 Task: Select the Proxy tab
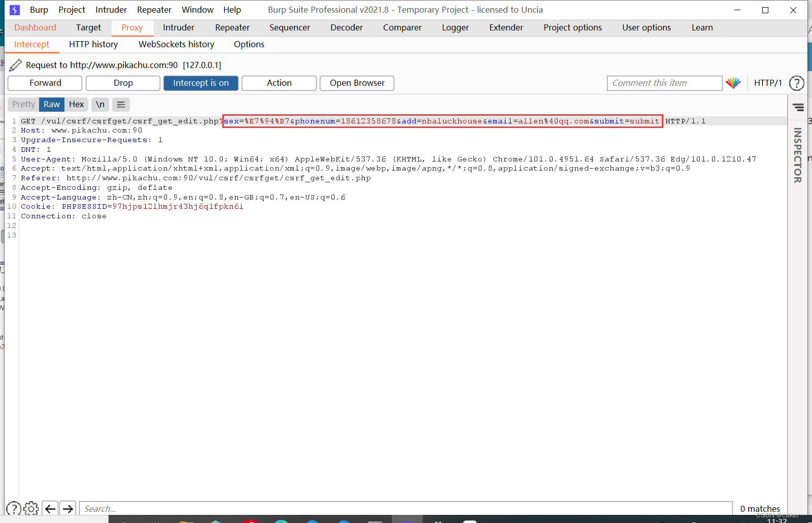pyautogui.click(x=132, y=28)
